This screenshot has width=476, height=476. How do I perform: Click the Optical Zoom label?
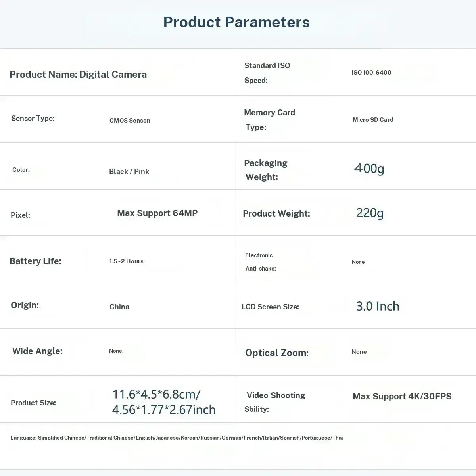277,353
